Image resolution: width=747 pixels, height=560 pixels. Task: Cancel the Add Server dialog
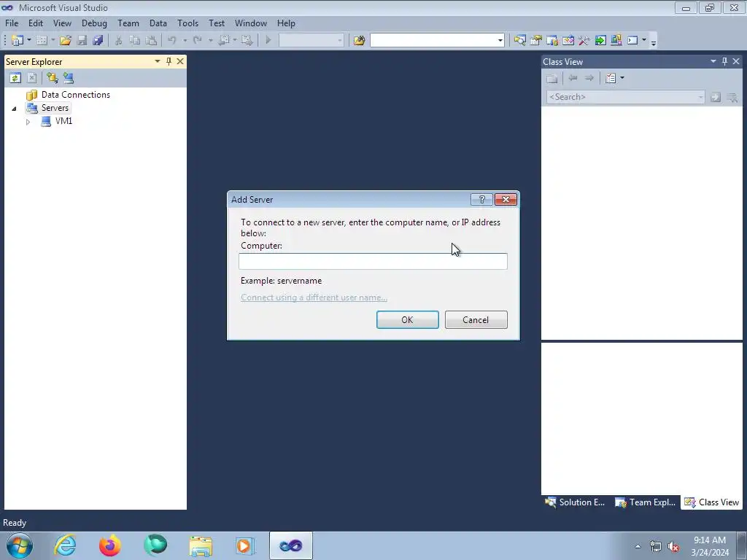tap(476, 320)
